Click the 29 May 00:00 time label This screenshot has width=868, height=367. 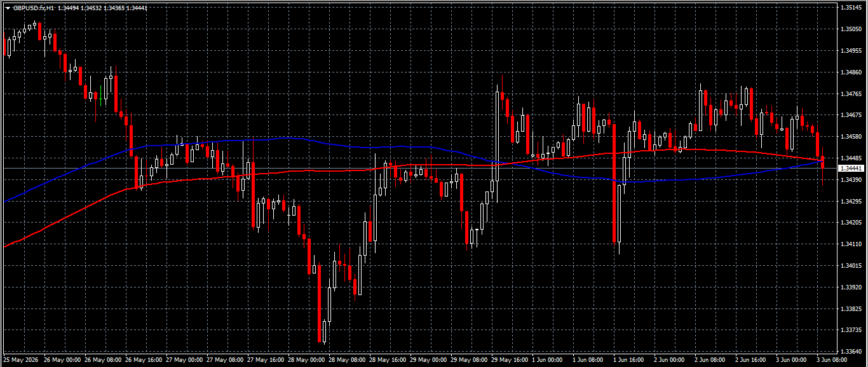tap(428, 360)
